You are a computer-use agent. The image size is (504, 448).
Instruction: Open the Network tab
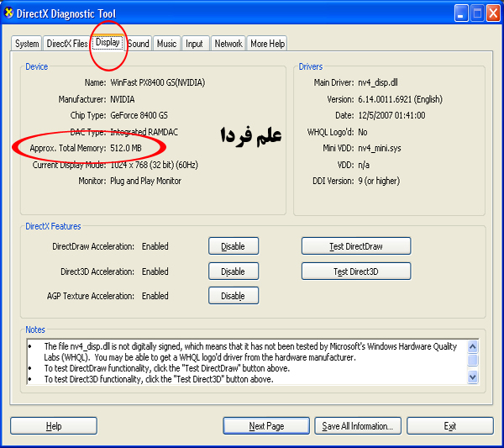click(228, 44)
